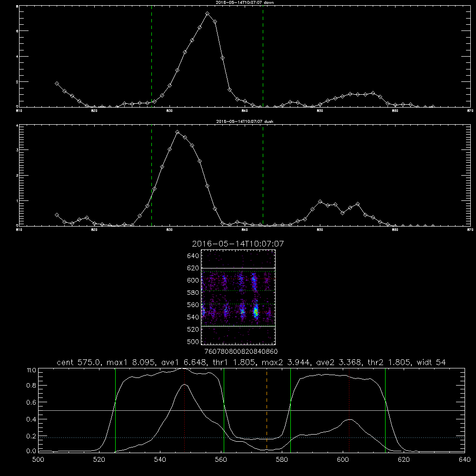Click the '760780800820840860' x-axis label under the image
476x476 pixels.
241,351
